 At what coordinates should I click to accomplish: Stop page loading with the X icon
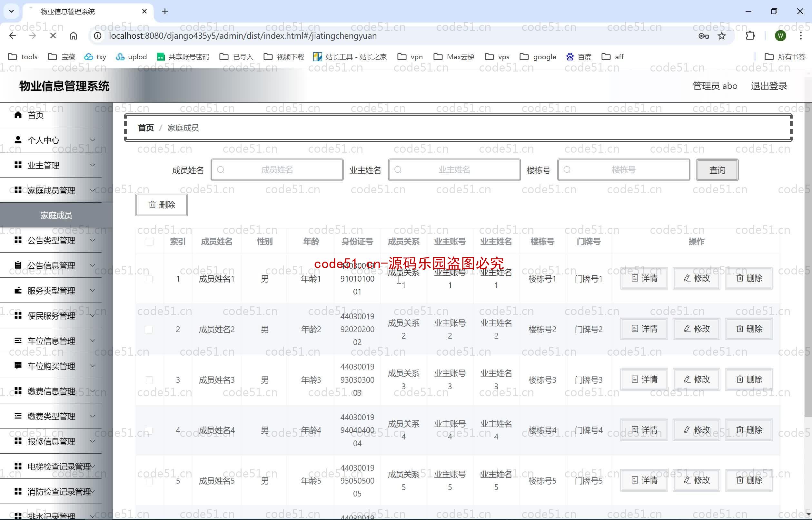[53, 36]
